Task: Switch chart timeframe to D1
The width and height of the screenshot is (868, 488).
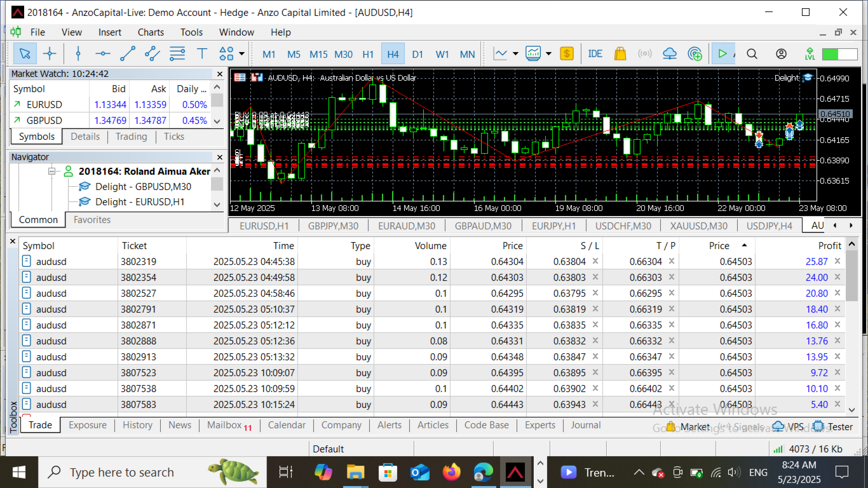Action: pos(417,54)
